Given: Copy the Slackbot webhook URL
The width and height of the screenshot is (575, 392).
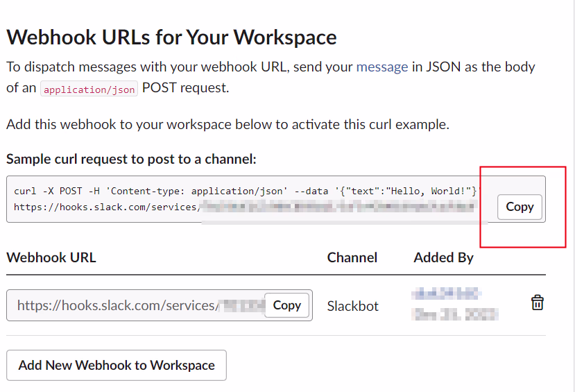Looking at the screenshot, I should pyautogui.click(x=286, y=305).
